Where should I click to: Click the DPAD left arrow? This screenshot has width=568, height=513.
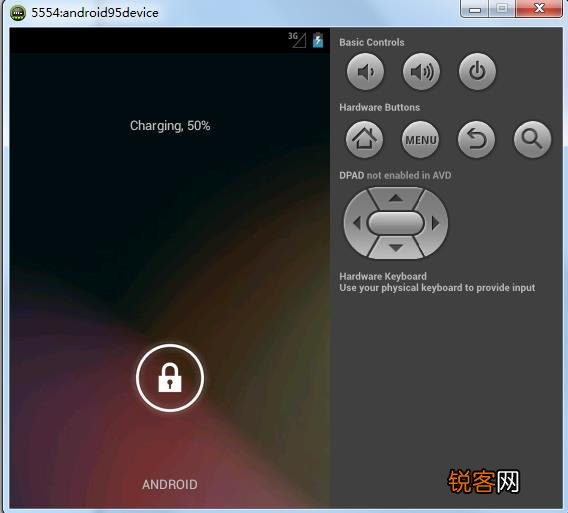[357, 223]
